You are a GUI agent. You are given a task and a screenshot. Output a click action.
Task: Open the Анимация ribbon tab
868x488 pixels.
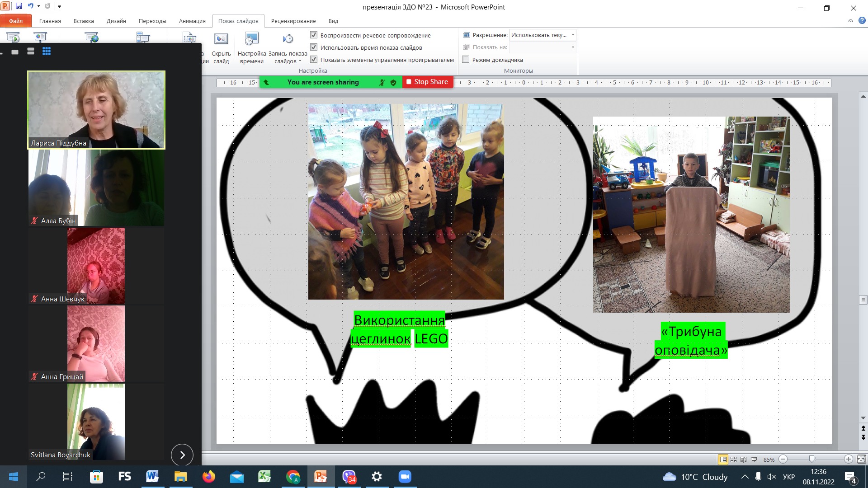(192, 21)
